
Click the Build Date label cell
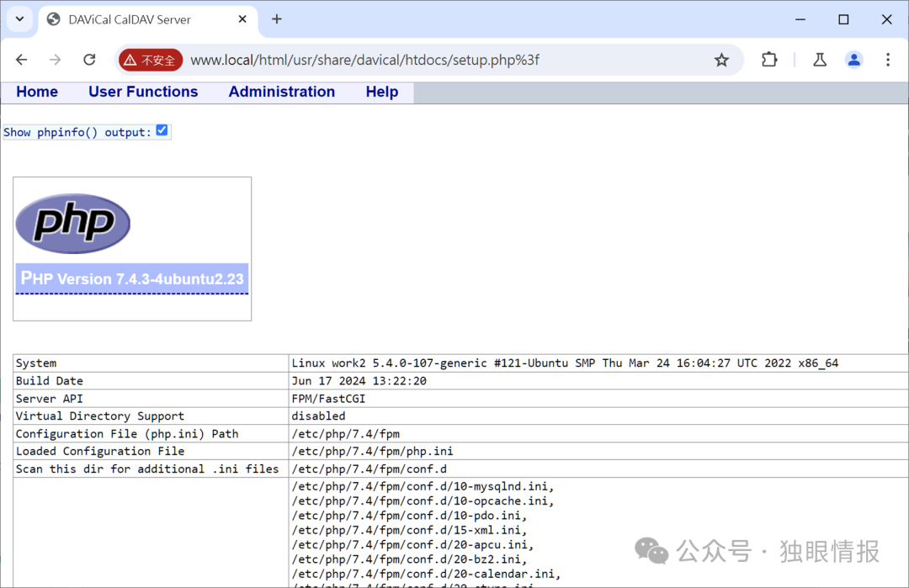[x=151, y=381]
